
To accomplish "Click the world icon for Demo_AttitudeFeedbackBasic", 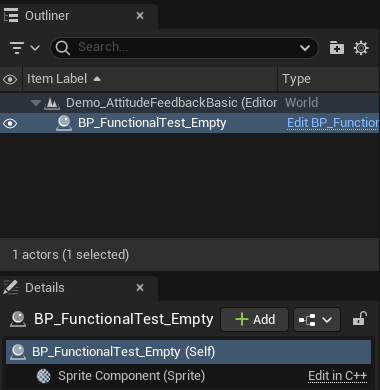I will 52,103.
